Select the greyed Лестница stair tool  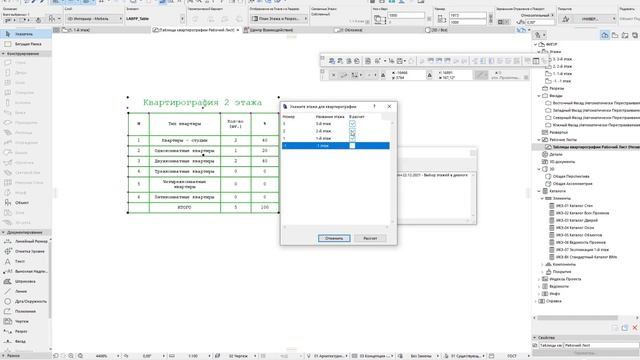[x=25, y=133]
